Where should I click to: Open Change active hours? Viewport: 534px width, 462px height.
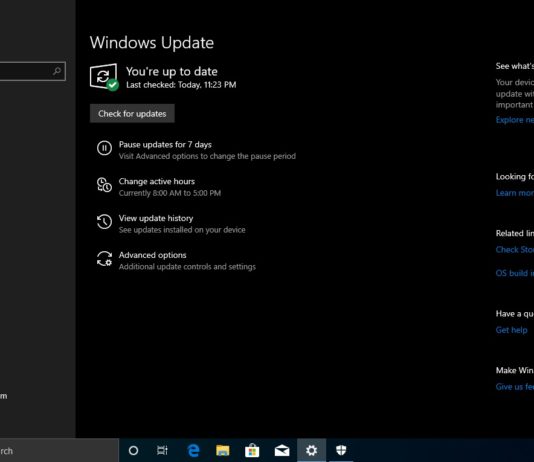point(157,181)
